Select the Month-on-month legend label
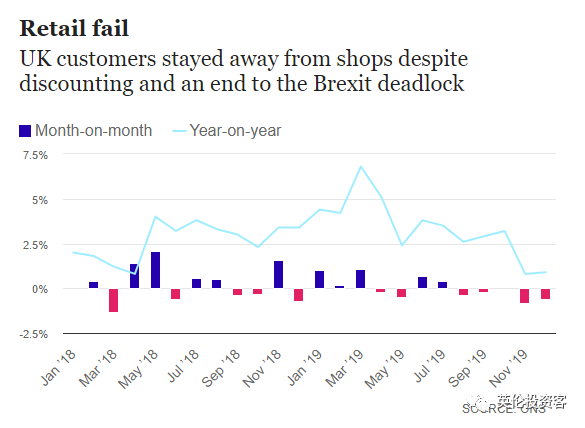This screenshot has height=428, width=585. tap(93, 131)
